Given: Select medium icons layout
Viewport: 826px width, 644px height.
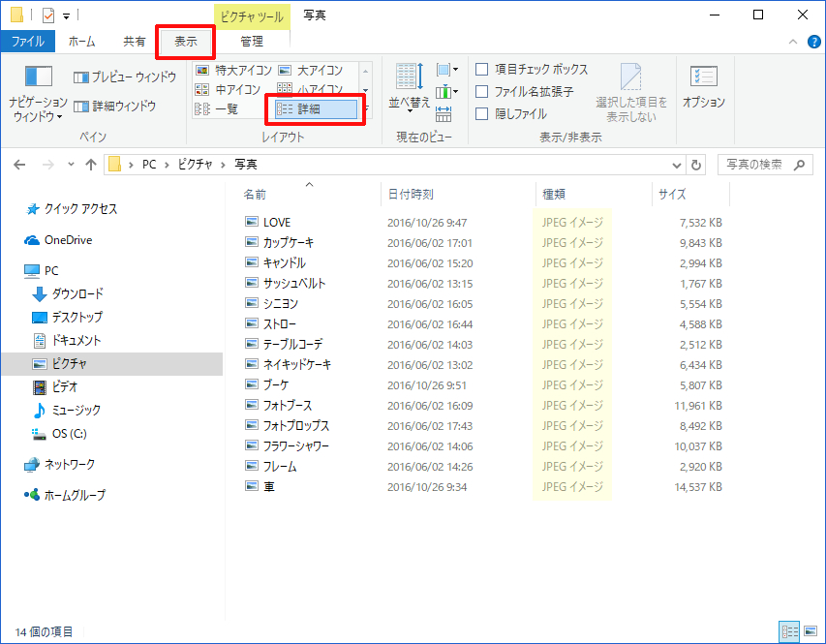Looking at the screenshot, I should (x=229, y=90).
